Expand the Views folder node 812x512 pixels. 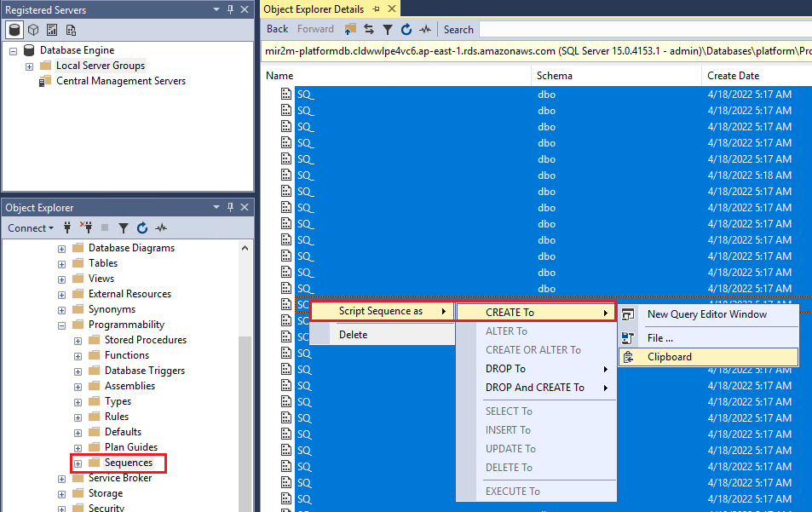point(61,279)
